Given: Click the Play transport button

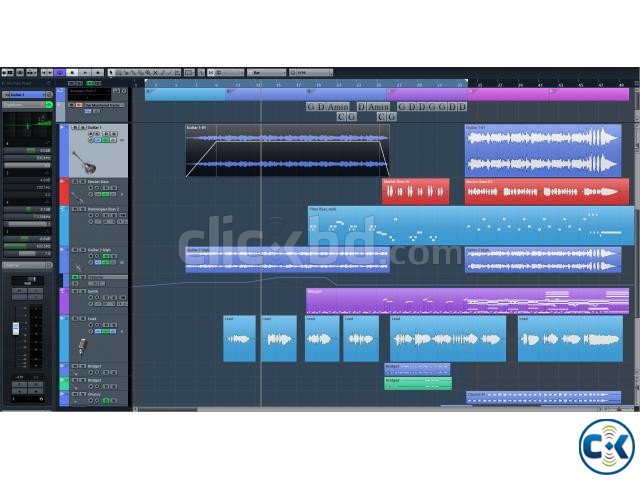Looking at the screenshot, I should (85, 73).
